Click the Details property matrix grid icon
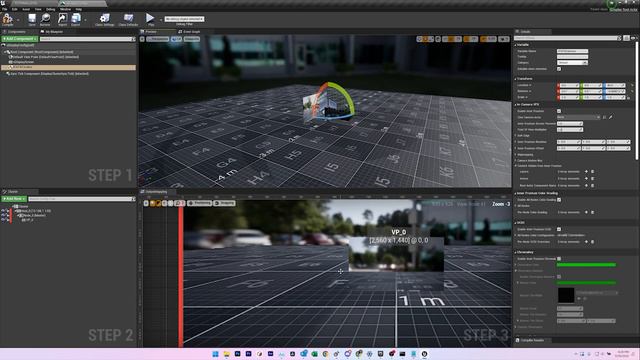640x360 pixels. tap(626, 38)
